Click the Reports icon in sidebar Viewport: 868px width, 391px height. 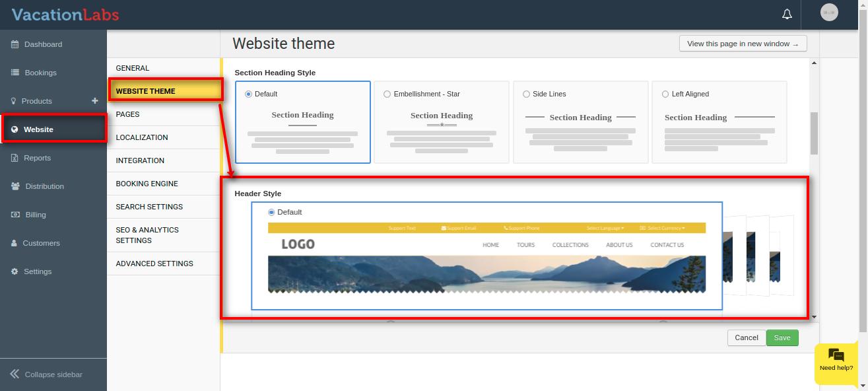point(15,158)
